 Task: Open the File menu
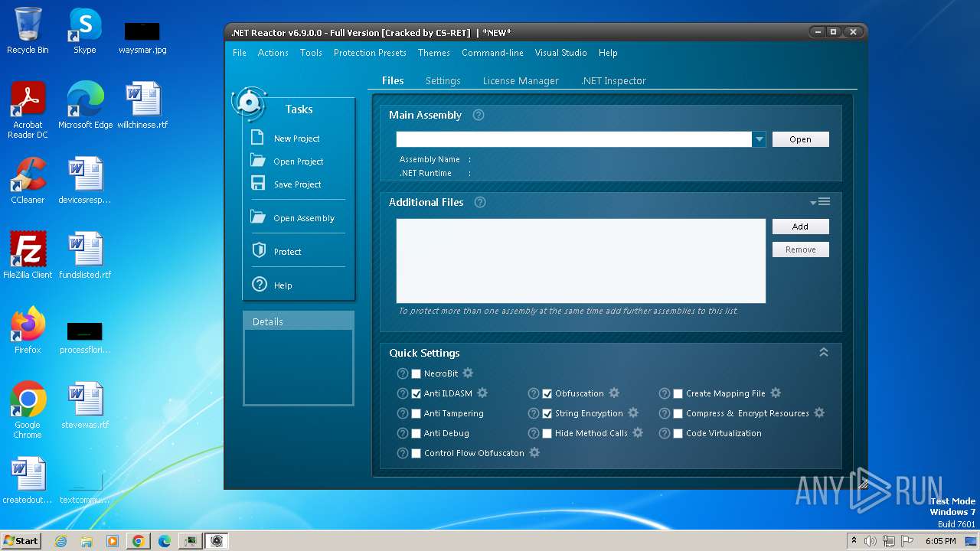coord(240,53)
